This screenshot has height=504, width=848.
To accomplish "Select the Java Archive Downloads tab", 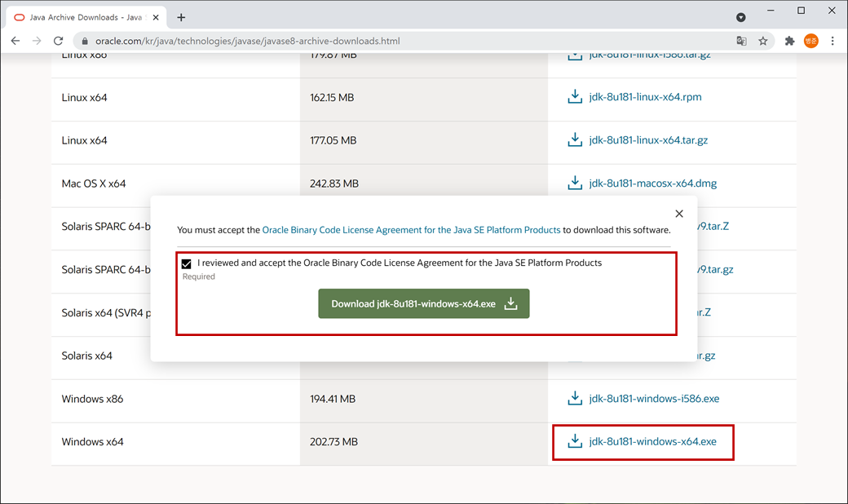I will pyautogui.click(x=86, y=17).
